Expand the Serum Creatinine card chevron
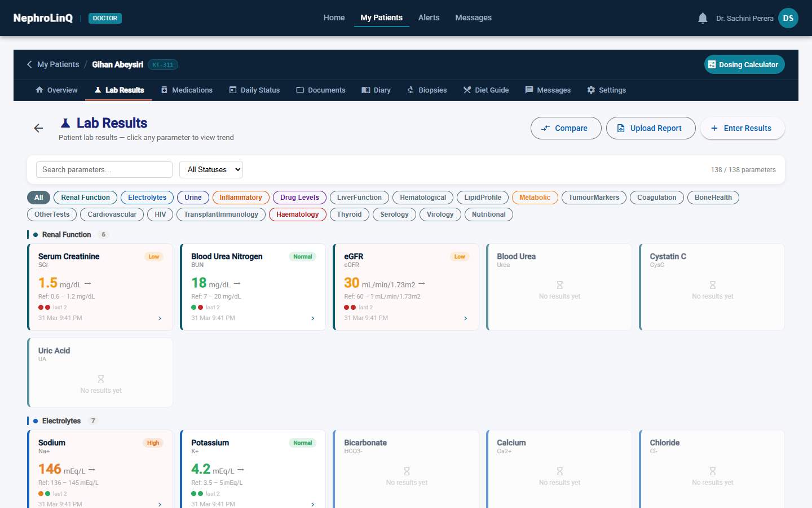Screen dimensions: 812x508 [x=160, y=318]
